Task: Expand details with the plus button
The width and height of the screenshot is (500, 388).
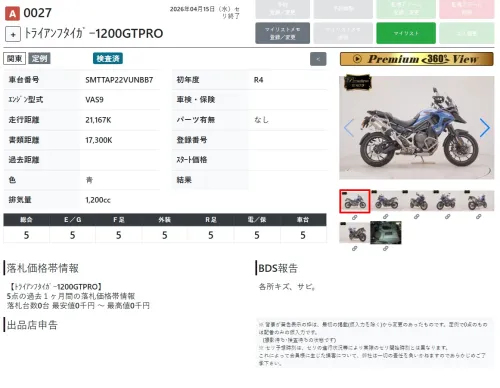Action: (13, 34)
